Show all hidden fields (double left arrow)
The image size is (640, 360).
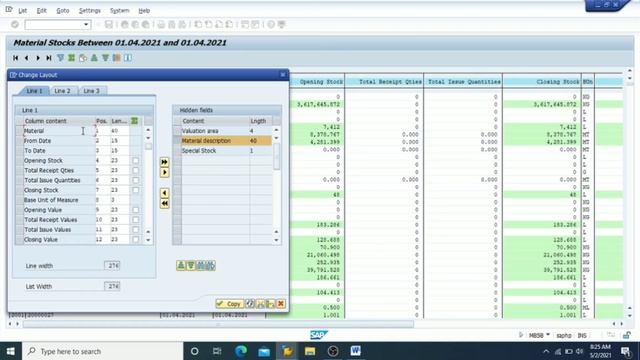click(164, 203)
